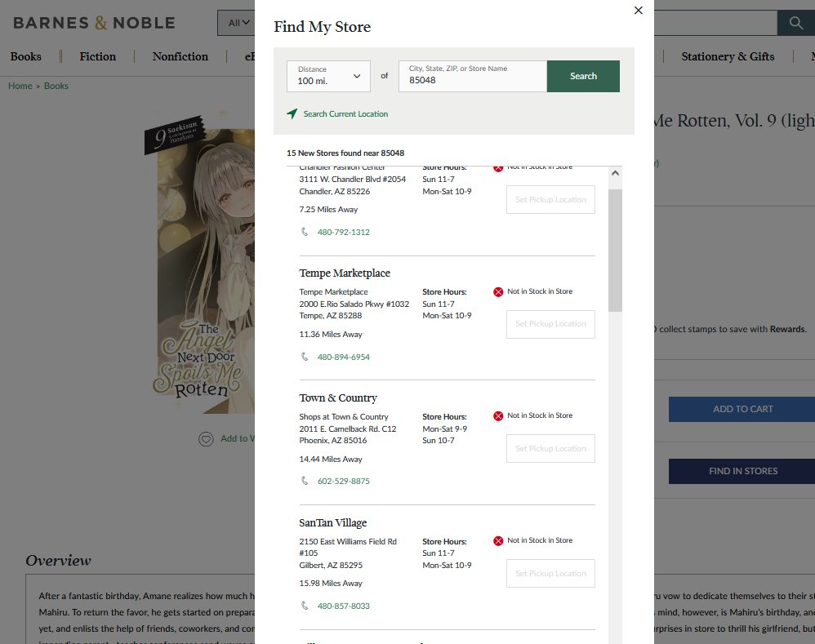Screen dimensions: 815x644
Task: Click red not-in-stock icon for SanTan Village
Action: coord(498,540)
